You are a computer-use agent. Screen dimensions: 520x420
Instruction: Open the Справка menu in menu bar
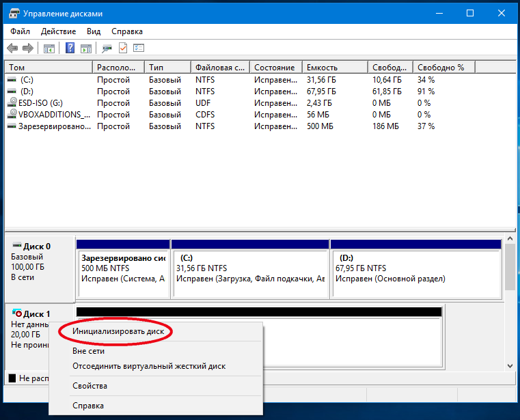127,31
